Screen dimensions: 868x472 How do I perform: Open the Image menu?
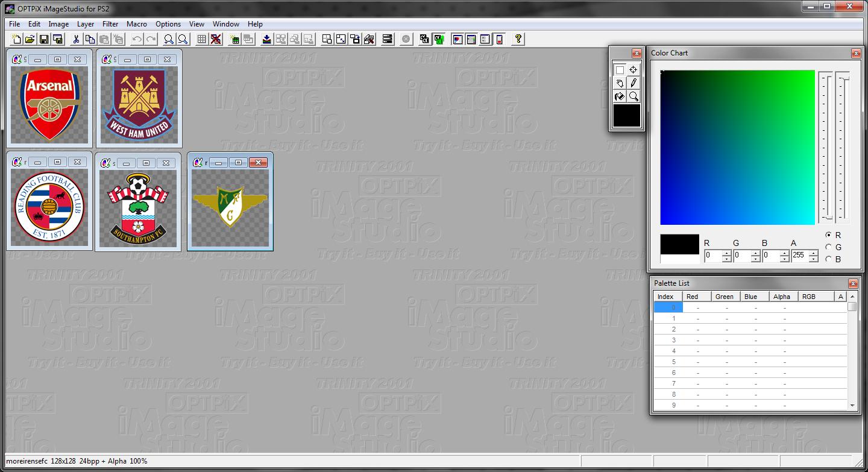58,24
